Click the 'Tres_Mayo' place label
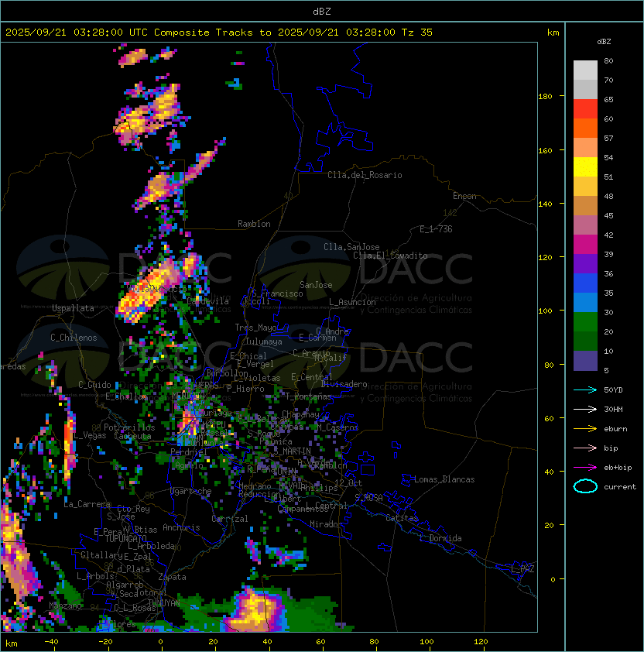This screenshot has height=652, width=644. [255, 328]
